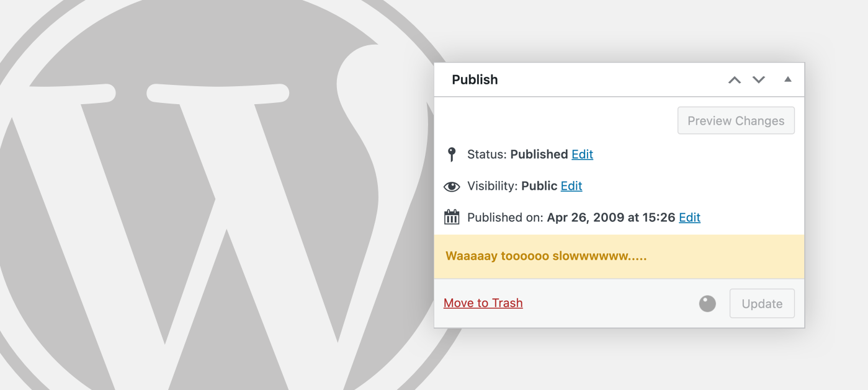Collapse the Publish panel with the triangle toggle
This screenshot has height=390, width=868.
click(x=788, y=79)
